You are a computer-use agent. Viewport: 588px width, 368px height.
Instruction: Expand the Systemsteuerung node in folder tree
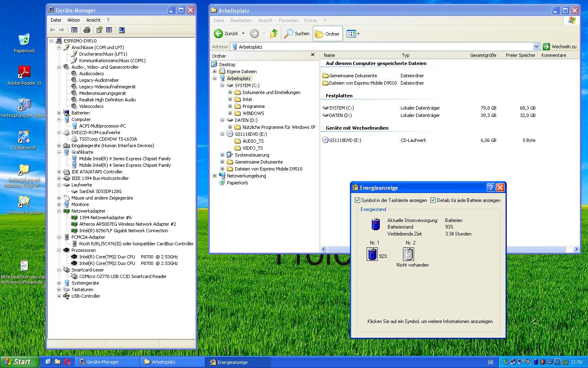(x=223, y=155)
